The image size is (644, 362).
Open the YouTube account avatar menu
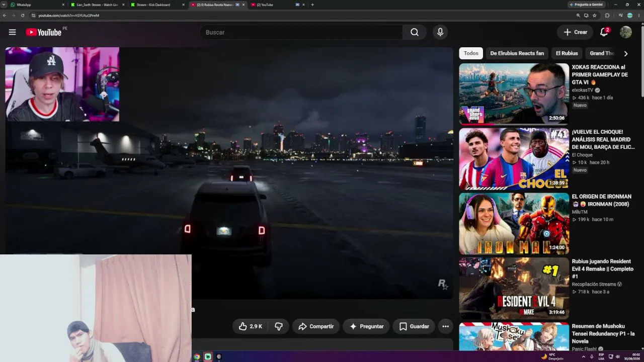(626, 32)
